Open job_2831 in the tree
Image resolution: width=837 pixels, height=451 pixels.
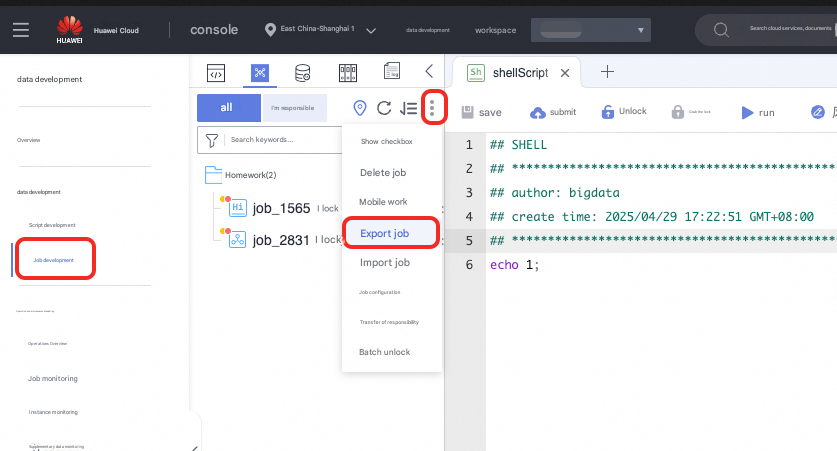[x=281, y=240]
